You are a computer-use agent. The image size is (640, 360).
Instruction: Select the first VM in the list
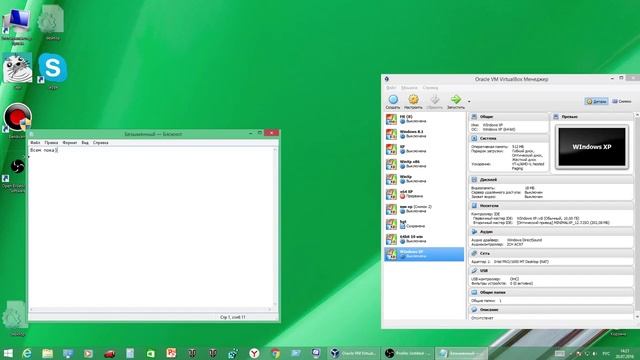[x=424, y=119]
